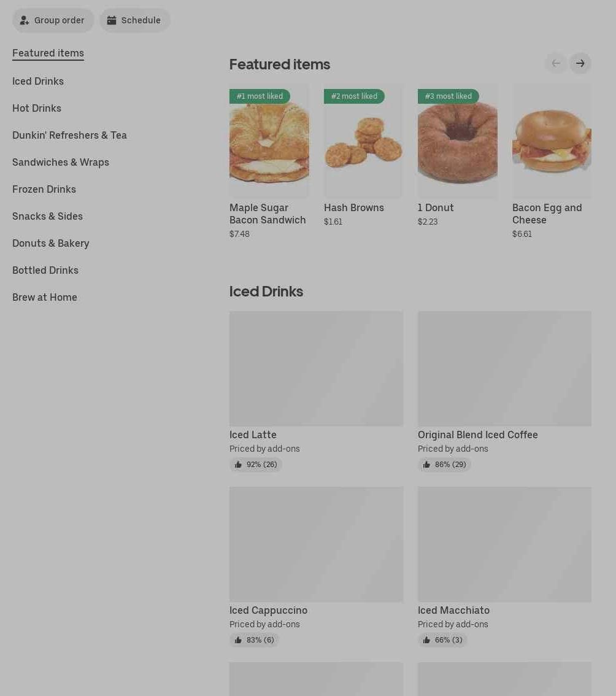Jump to Iced Drinks category
The width and height of the screenshot is (616, 696).
[38, 81]
